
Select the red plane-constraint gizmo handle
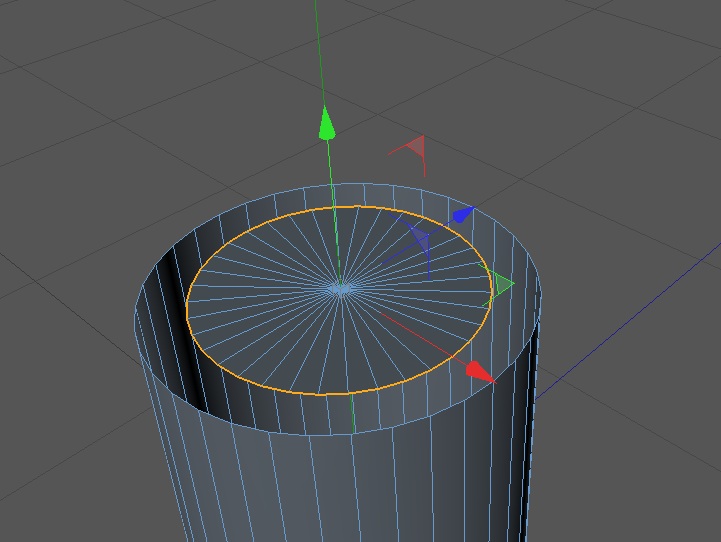(x=412, y=151)
